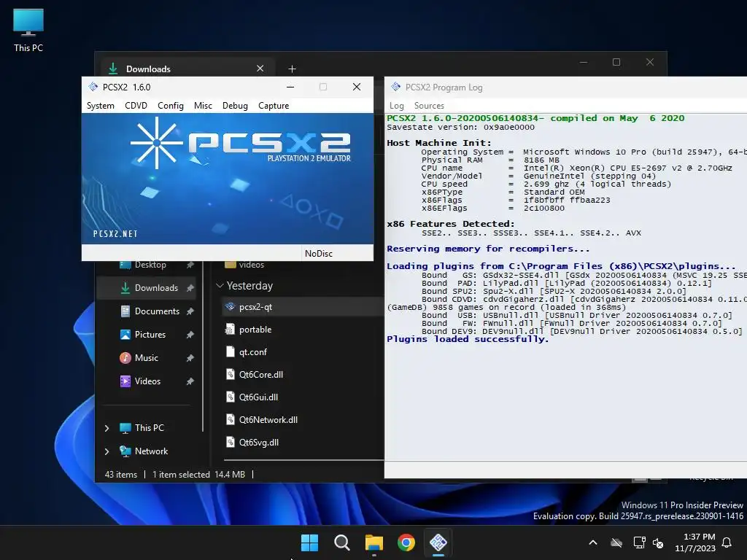747x560 pixels.
Task: Open Desktop in Explorer sidebar
Action: tap(150, 265)
